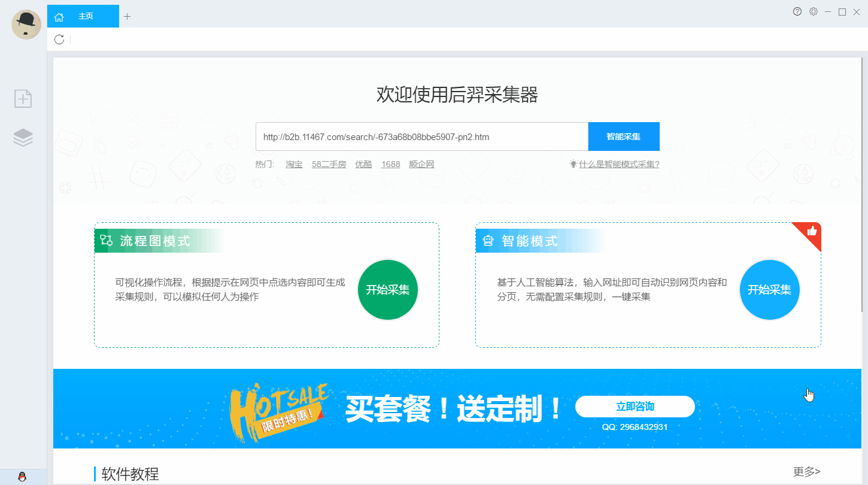Click the refresh icon in the toolbar
This screenshot has width=868, height=485.
tap(59, 40)
